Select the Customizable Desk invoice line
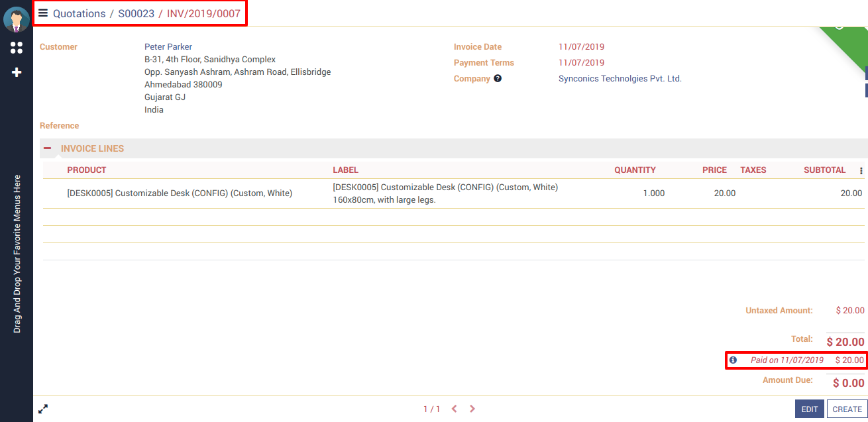The image size is (868, 422). (x=180, y=193)
